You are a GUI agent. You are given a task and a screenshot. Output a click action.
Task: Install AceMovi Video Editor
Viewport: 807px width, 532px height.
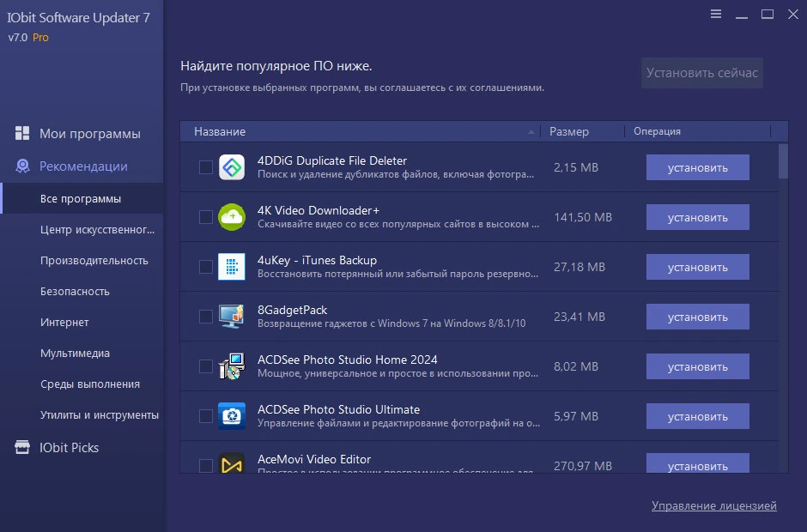pyautogui.click(x=697, y=462)
